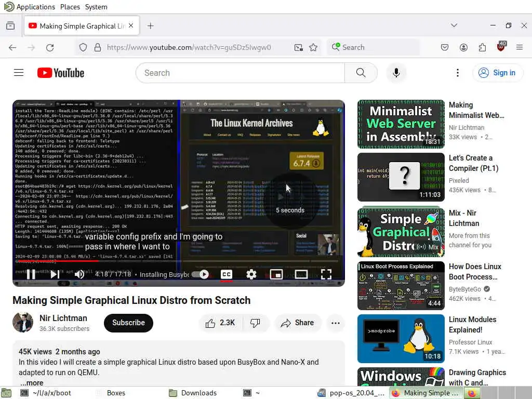Go to YouTube home logo
Image resolution: width=532 pixels, height=399 pixels.
[x=61, y=73]
